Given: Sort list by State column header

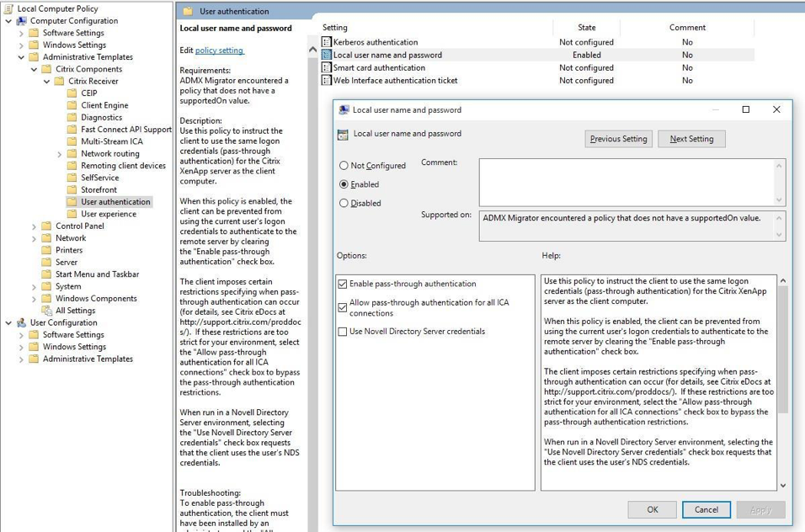Looking at the screenshot, I should coord(586,28).
